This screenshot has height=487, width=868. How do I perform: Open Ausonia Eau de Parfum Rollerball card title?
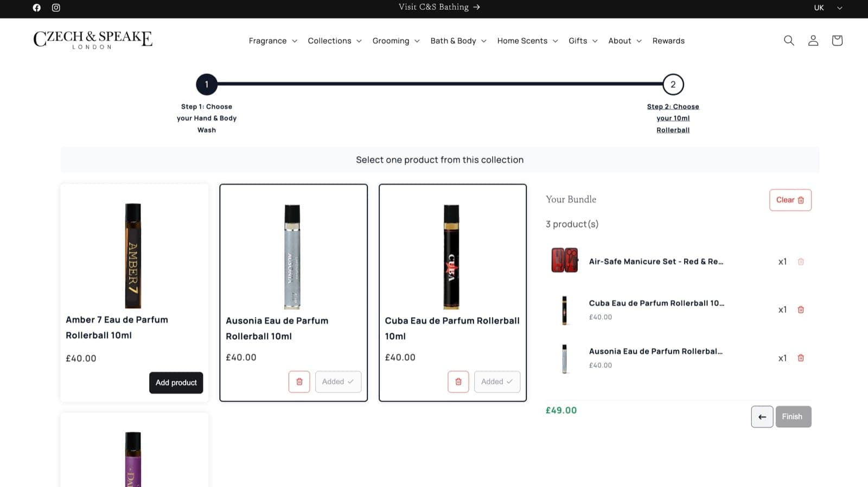(x=277, y=329)
